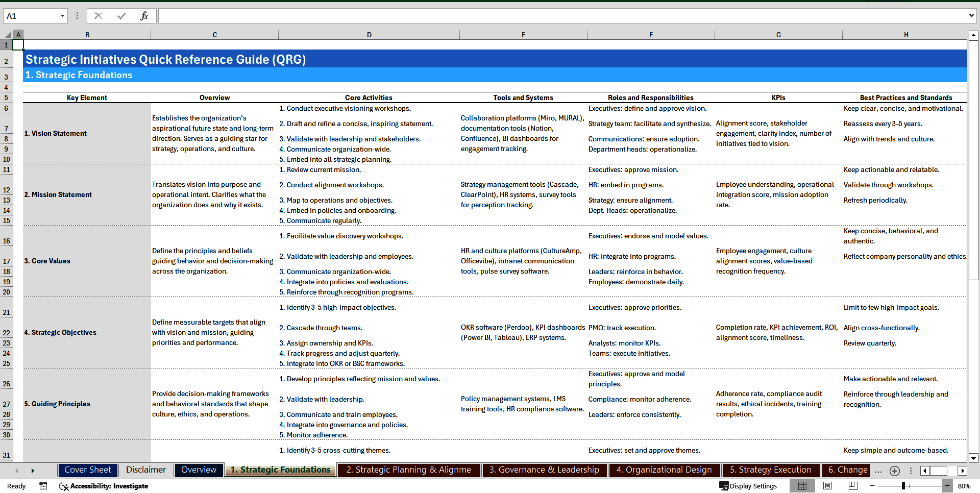This screenshot has width=980, height=493.
Task: Open Page Break Preview view icon
Action: click(853, 486)
